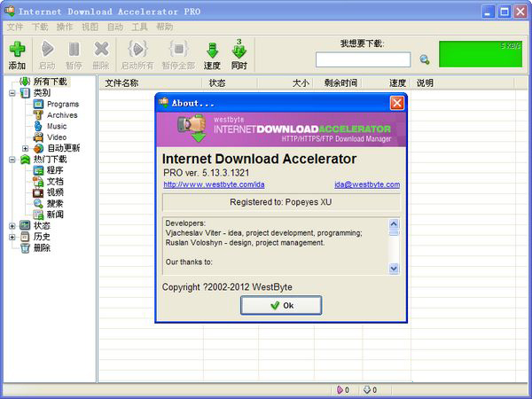Click the 删除 (Delete) X toolbar icon

coord(101,49)
